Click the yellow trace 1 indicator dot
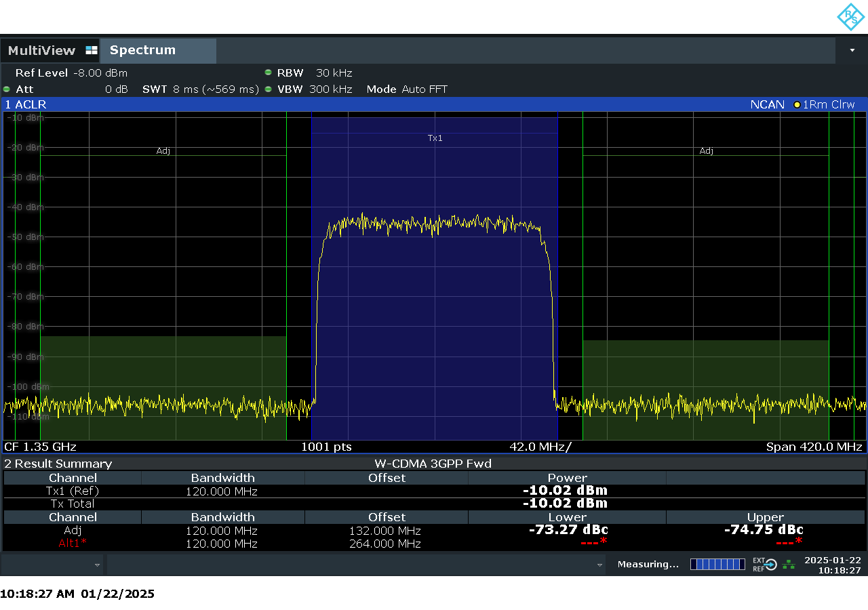 point(797,104)
